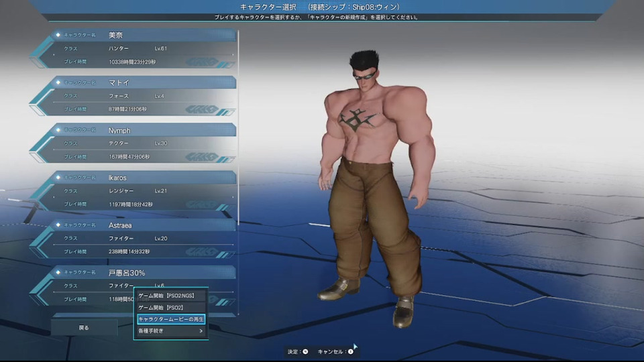
Task: Click play time 10338時間23分29秒
Action: click(x=132, y=62)
